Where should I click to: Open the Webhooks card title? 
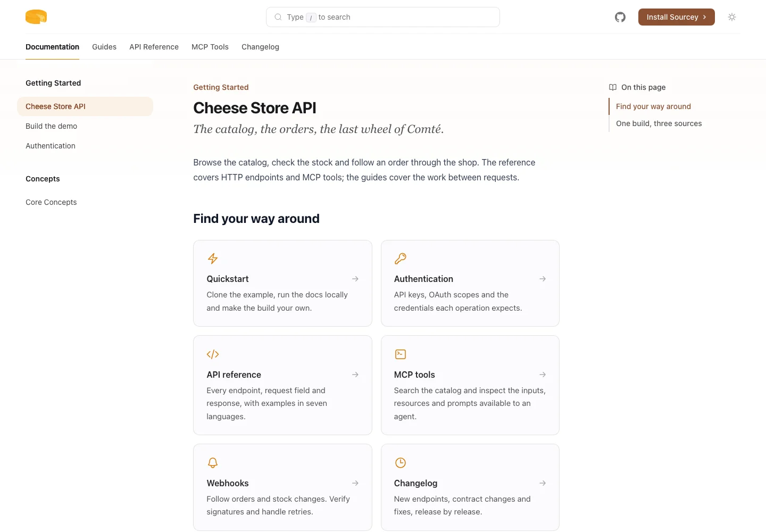coord(228,483)
